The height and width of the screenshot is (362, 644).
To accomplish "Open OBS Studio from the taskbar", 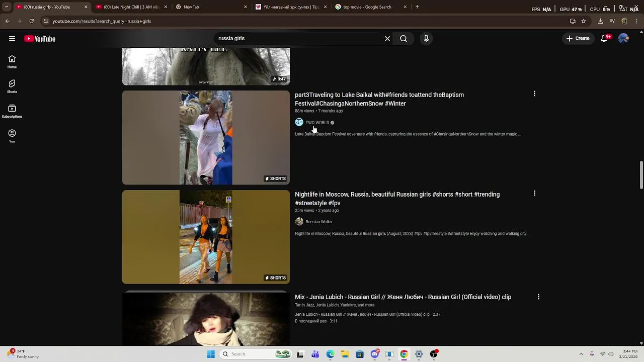I will [434, 354].
